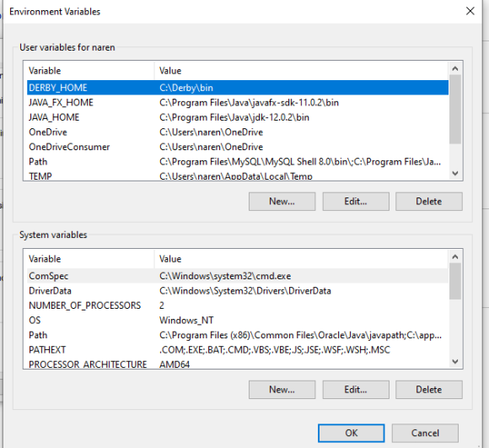
Task: Click system variables scroll up arrow
Action: click(455, 256)
